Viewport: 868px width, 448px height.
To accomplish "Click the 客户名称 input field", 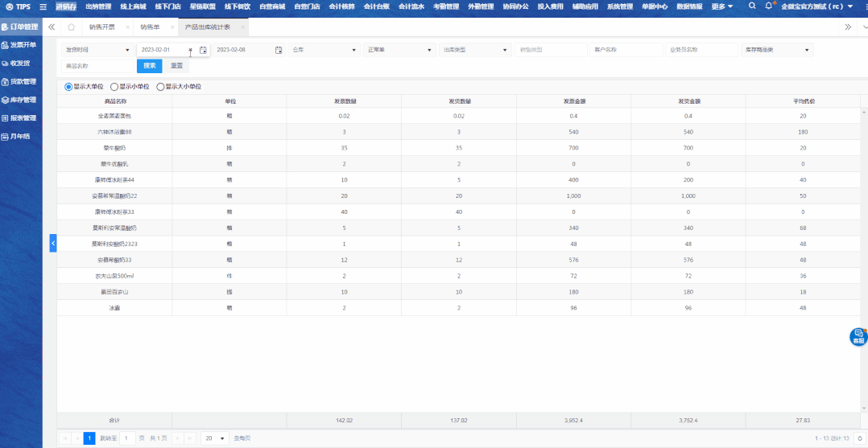I will [x=625, y=50].
